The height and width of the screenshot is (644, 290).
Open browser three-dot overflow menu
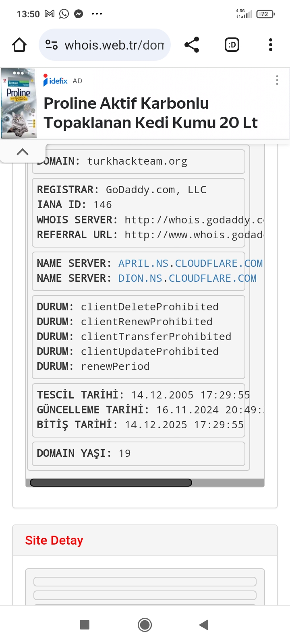pos(271,45)
